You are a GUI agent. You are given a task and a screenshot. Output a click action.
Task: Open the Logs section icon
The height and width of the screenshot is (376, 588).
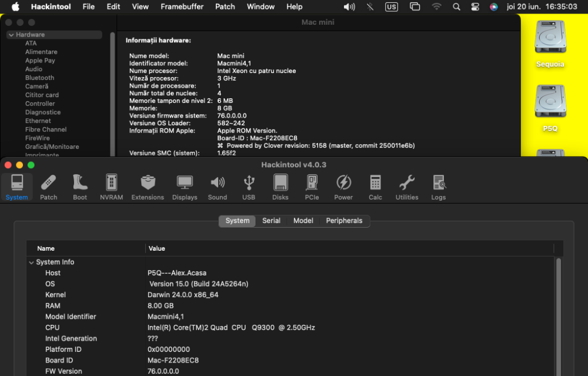[x=439, y=187]
